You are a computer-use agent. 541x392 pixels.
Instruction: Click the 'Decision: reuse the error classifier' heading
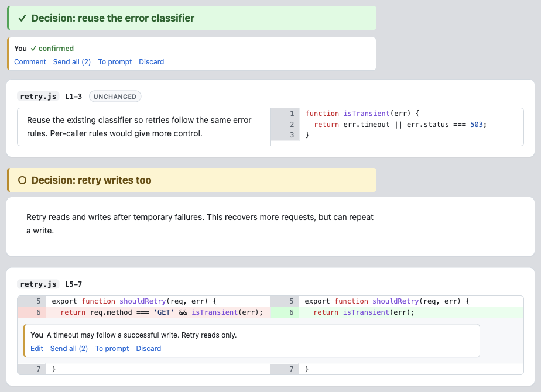(x=113, y=18)
